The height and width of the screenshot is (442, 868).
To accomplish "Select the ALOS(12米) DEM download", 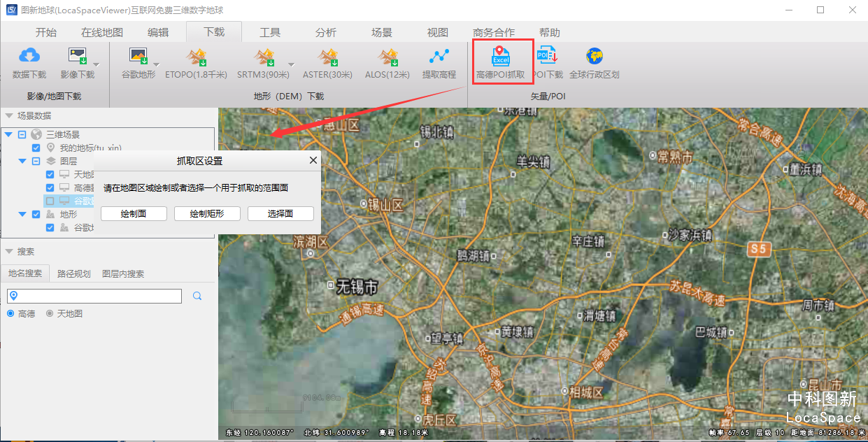I will pyautogui.click(x=387, y=63).
